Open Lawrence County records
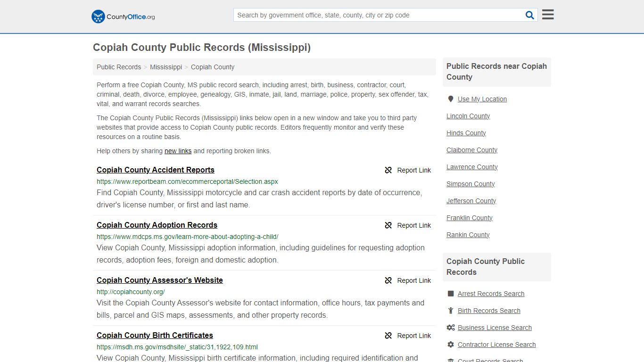The image size is (644, 362). click(472, 167)
